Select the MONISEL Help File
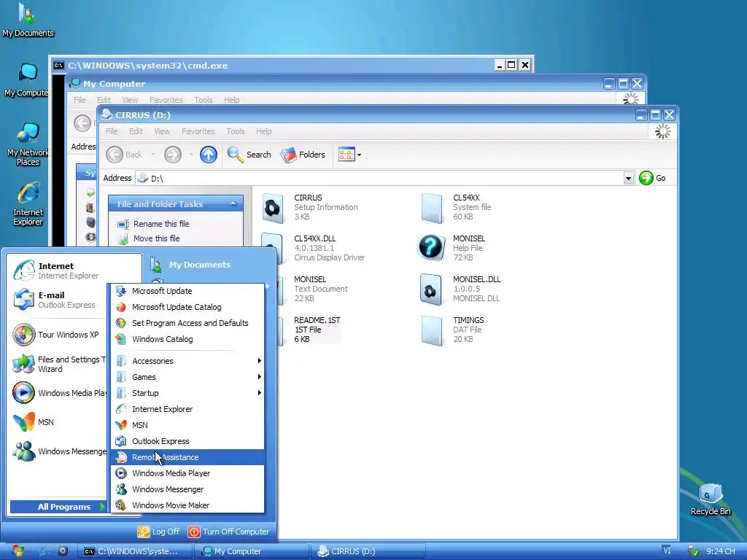The height and width of the screenshot is (560, 747). pos(452,248)
